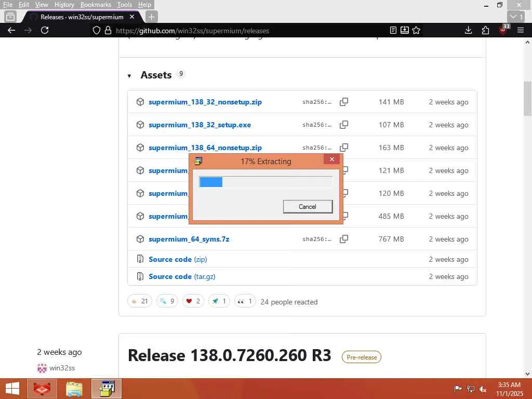
Task: Open the Help menu
Action: point(144,5)
